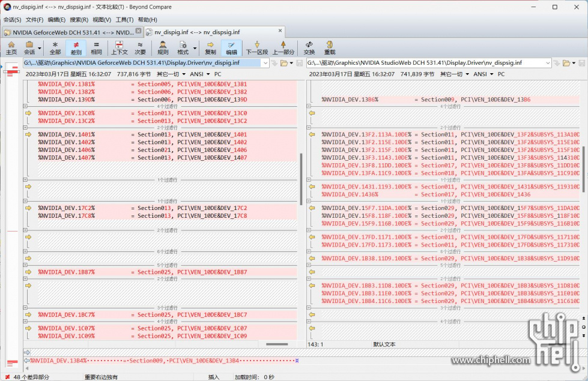Click left pane vertical scrollbar thumb

301,179
